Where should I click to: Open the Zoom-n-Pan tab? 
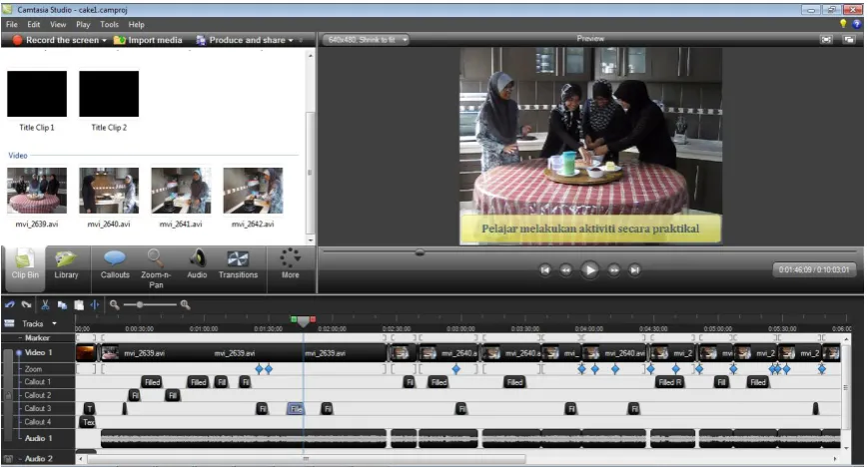click(x=156, y=268)
